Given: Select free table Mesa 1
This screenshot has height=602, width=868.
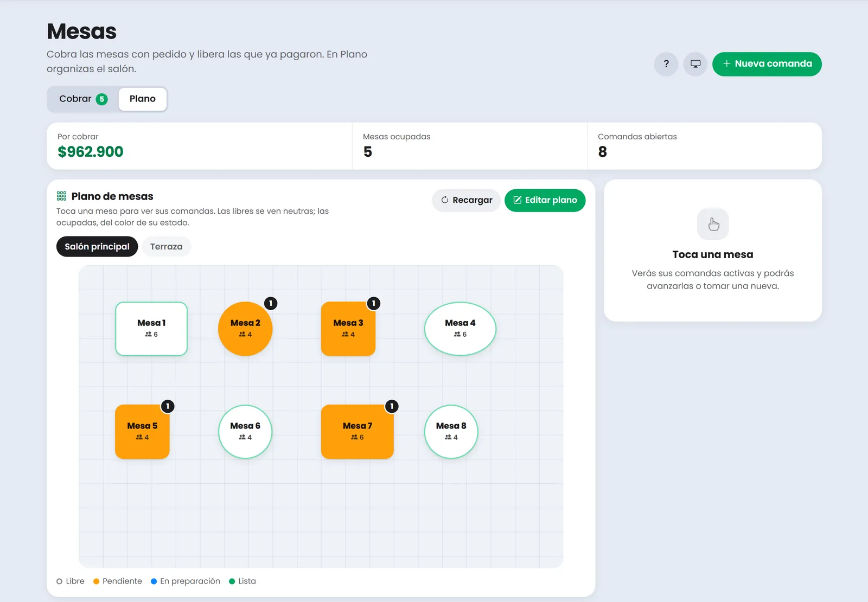Looking at the screenshot, I should coord(151,329).
